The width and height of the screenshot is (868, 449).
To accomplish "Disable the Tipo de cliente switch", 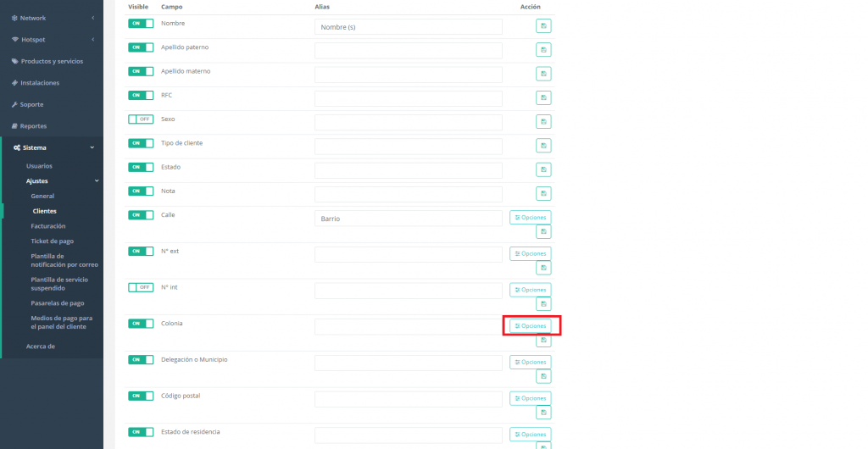I will point(141,143).
